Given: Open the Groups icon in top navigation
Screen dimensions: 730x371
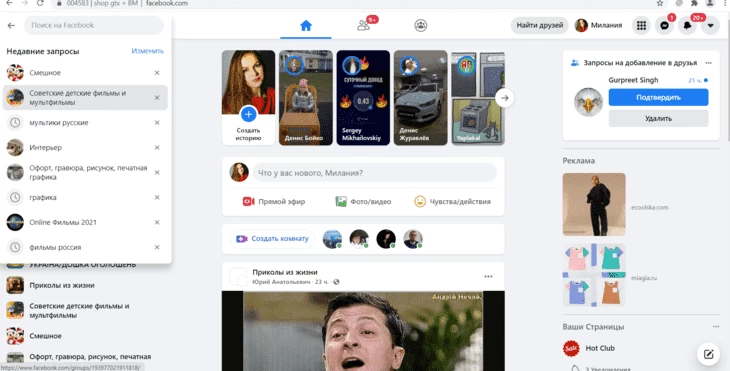Looking at the screenshot, I should tap(421, 26).
